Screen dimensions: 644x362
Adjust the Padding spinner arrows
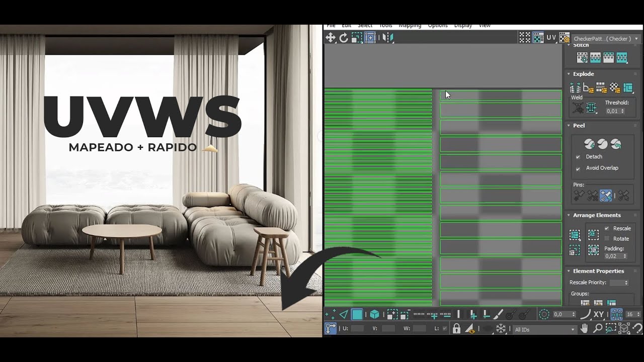click(x=625, y=256)
